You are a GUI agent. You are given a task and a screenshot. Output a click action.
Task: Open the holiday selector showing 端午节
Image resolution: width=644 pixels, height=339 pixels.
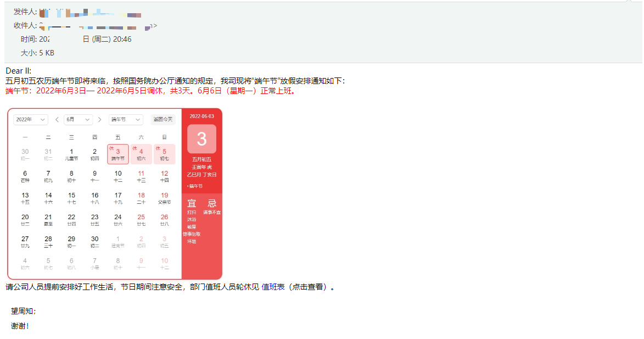125,119
